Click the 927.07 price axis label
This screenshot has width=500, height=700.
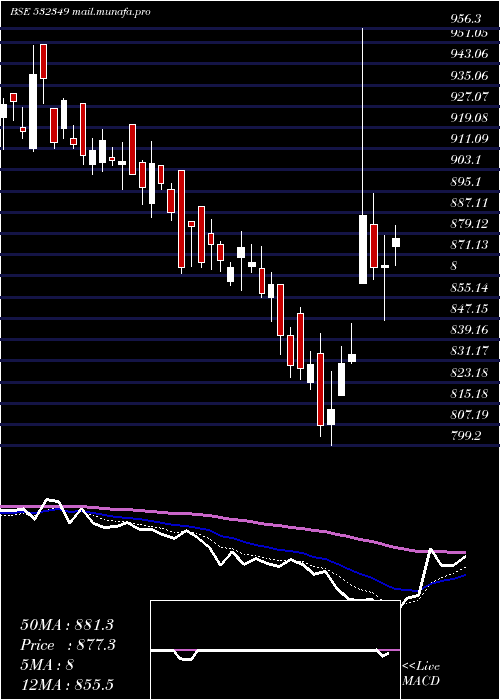pyautogui.click(x=469, y=97)
